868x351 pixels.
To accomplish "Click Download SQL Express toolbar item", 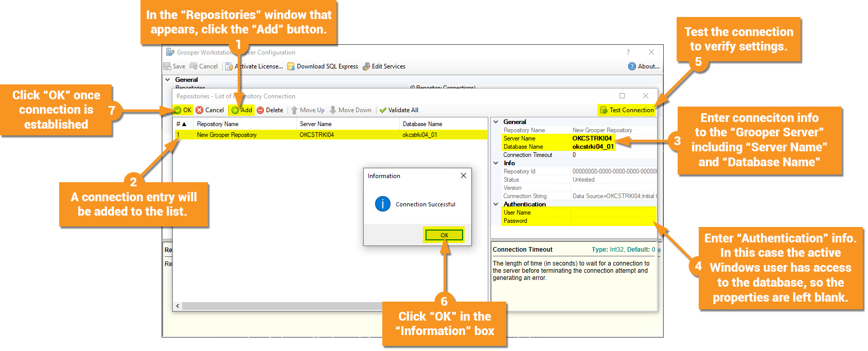I will (x=323, y=66).
